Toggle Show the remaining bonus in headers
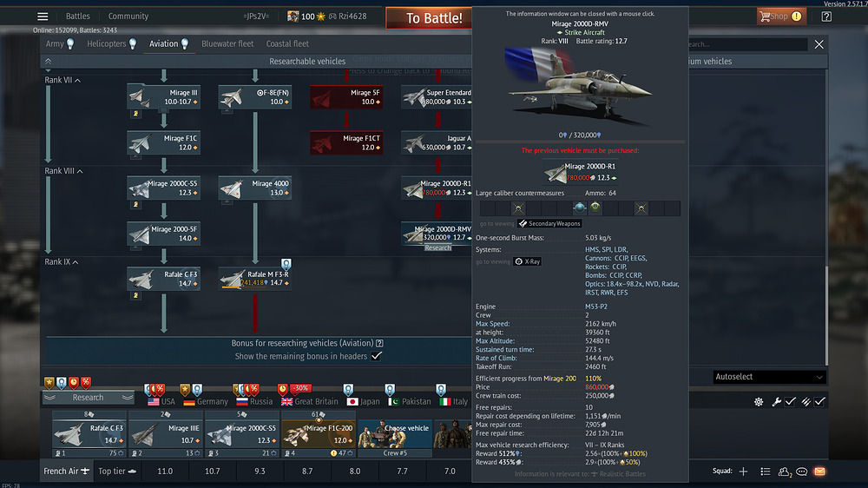This screenshot has height=488, width=868. pyautogui.click(x=377, y=356)
